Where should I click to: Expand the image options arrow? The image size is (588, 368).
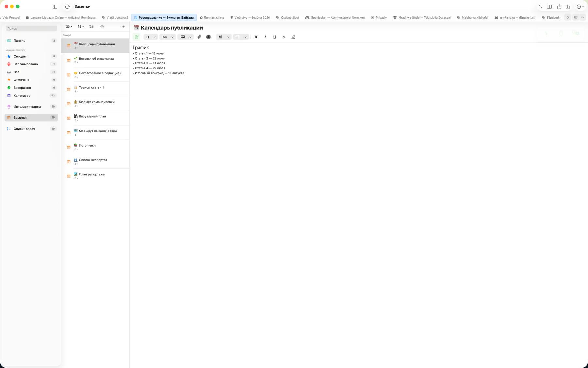pyautogui.click(x=190, y=37)
